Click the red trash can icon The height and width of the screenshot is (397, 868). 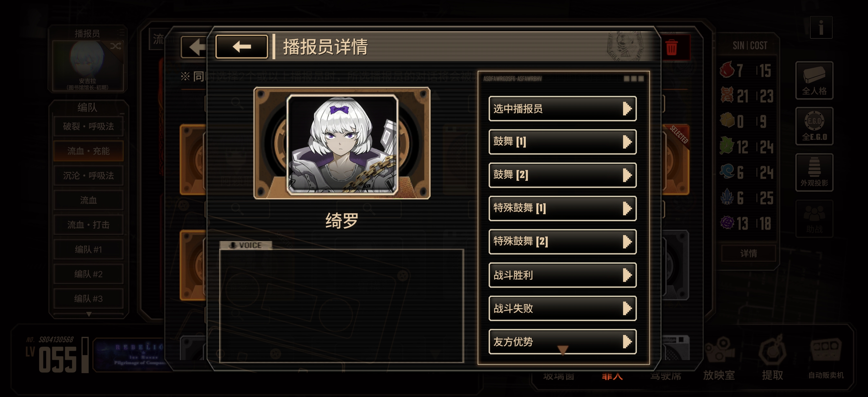coord(671,47)
